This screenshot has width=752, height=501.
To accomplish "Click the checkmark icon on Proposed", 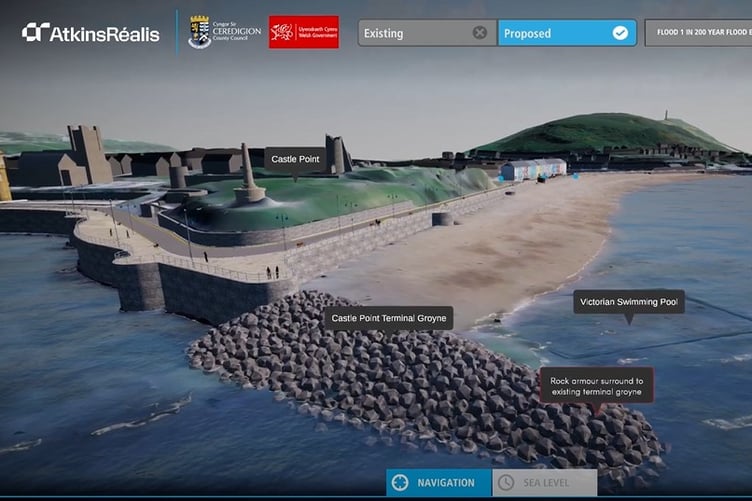I will (x=620, y=33).
